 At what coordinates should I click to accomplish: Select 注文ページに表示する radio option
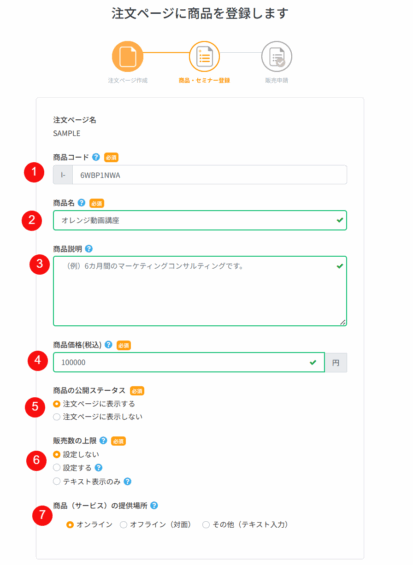point(57,404)
